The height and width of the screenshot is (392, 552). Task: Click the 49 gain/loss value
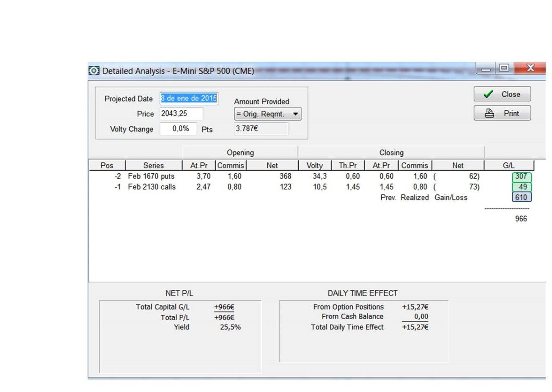coord(522,187)
